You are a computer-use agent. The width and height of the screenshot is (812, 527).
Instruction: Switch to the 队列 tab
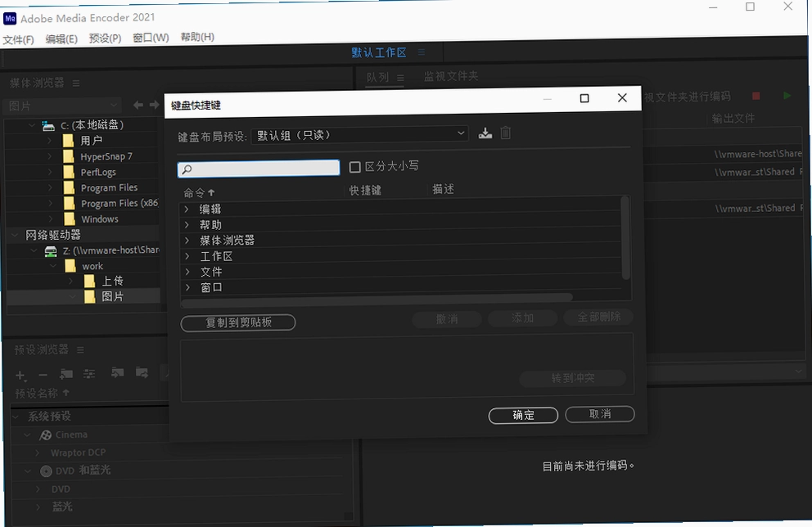(377, 78)
